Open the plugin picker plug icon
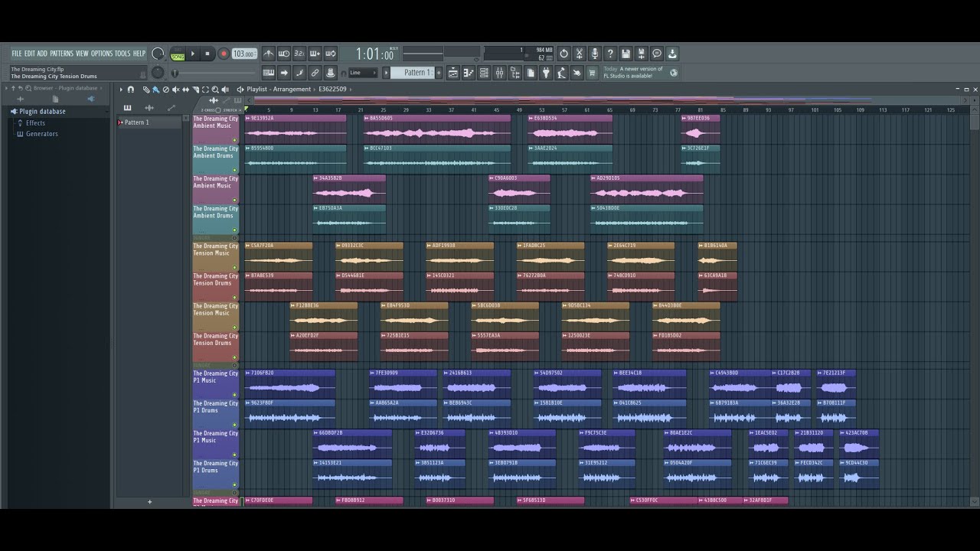Viewport: 980px width, 551px height. tap(546, 73)
